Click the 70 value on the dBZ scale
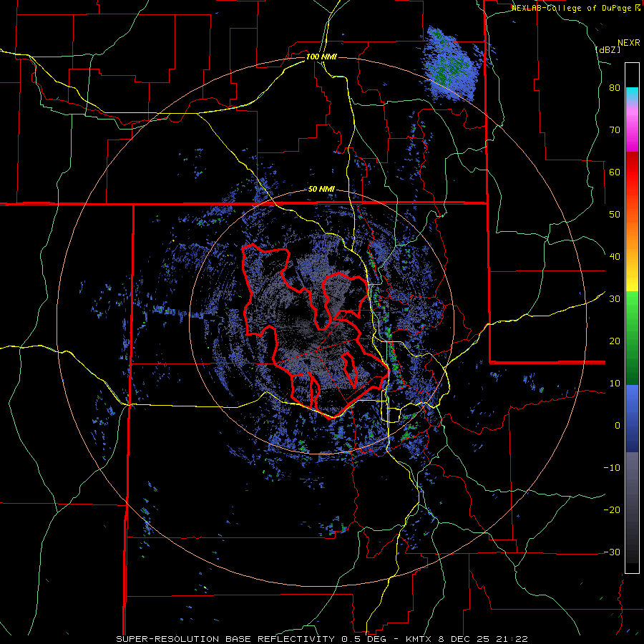 615,130
